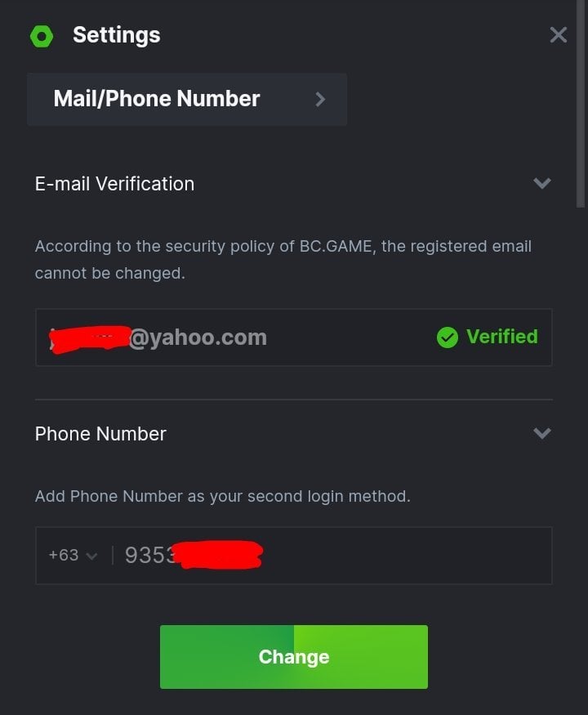
Task: Close the Settings panel
Action: pos(559,34)
